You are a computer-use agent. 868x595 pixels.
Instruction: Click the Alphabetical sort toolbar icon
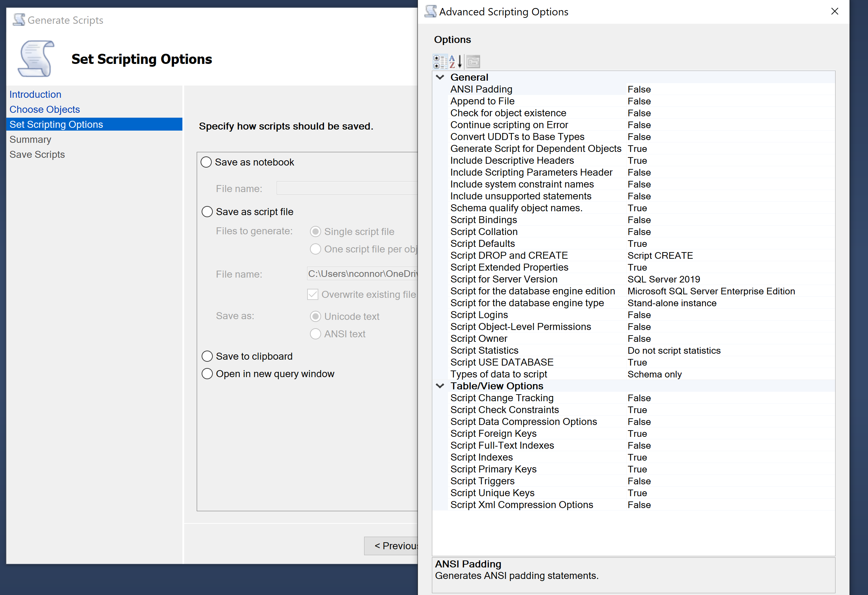click(x=455, y=61)
